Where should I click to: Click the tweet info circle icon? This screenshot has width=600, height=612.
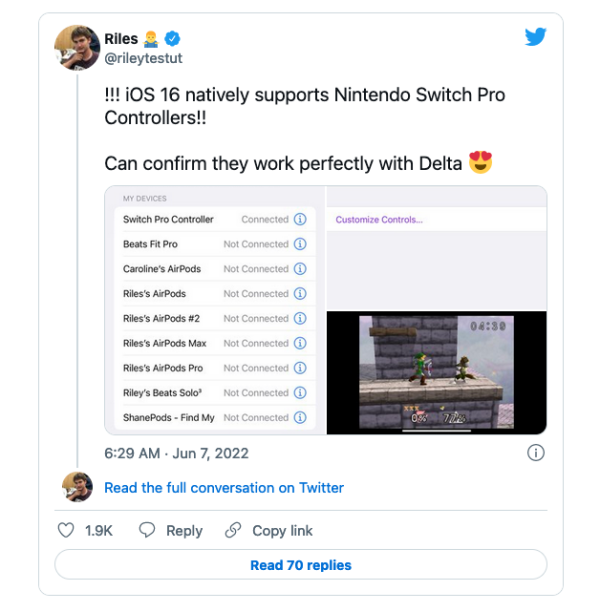pos(535,453)
